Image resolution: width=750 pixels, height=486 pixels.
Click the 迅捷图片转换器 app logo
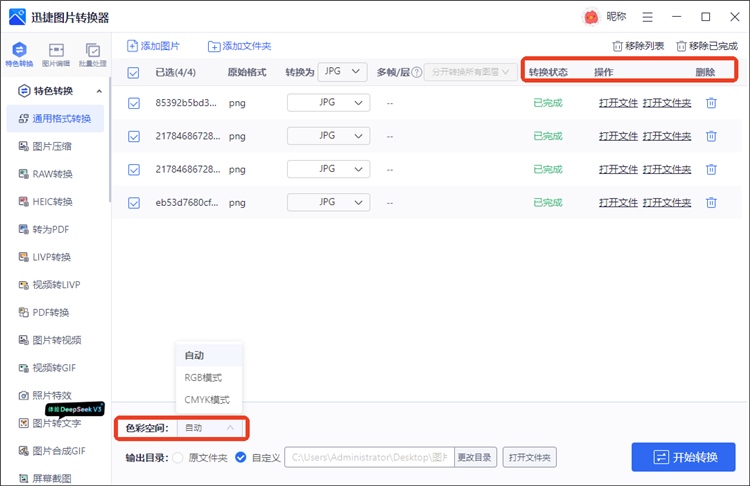pyautogui.click(x=17, y=17)
